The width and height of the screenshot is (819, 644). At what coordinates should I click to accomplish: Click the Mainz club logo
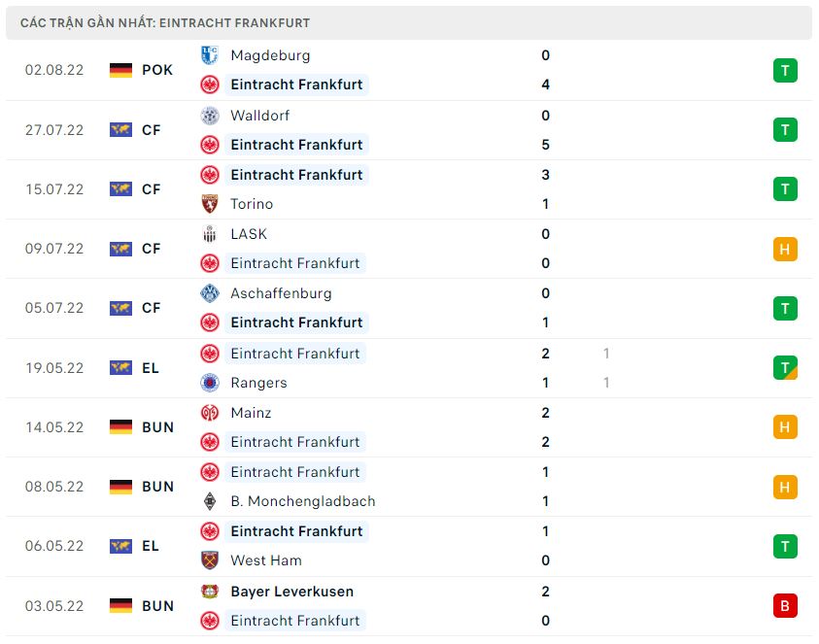(211, 413)
